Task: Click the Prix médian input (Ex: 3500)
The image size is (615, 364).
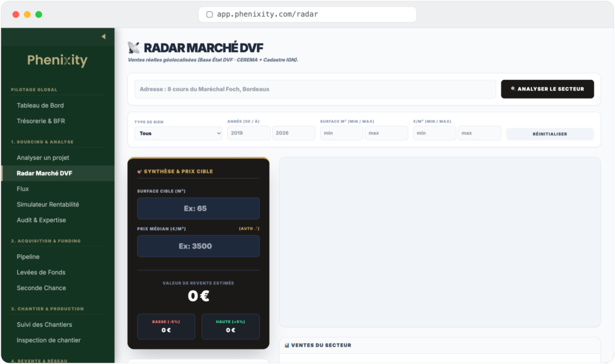Action: tap(198, 246)
